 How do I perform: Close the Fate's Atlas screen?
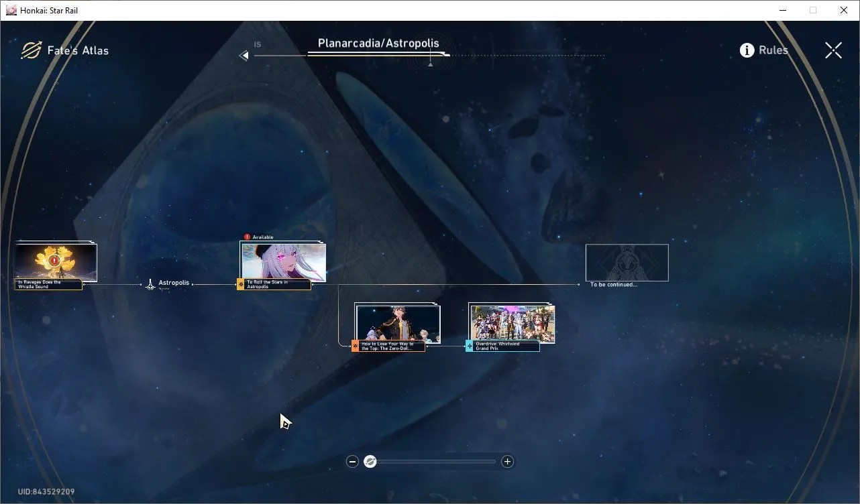pyautogui.click(x=833, y=50)
